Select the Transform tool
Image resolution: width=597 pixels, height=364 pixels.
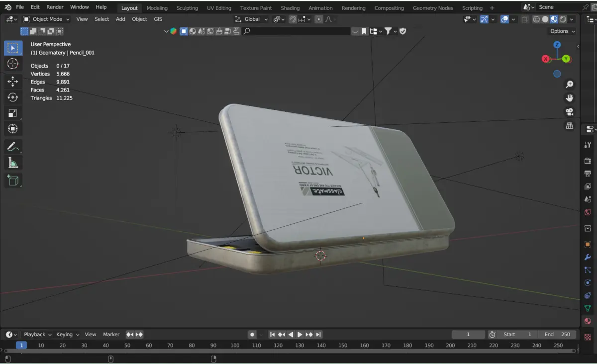tap(13, 129)
